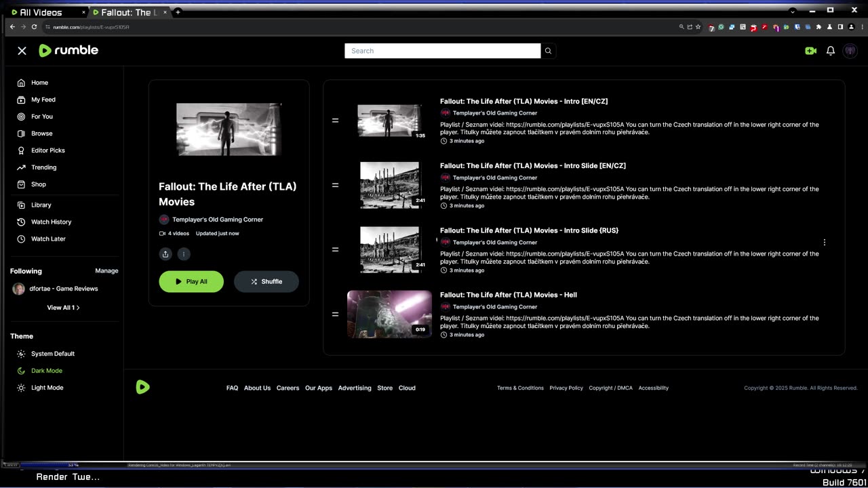The image size is (868, 488).
Task: Open Templayer's Old Gaming Corner under playlist title
Action: point(217,220)
